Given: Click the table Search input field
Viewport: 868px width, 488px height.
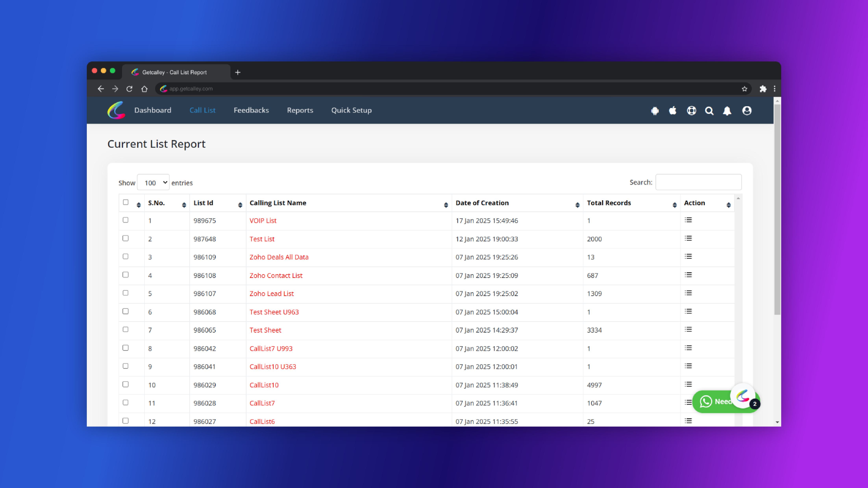Looking at the screenshot, I should click(699, 182).
